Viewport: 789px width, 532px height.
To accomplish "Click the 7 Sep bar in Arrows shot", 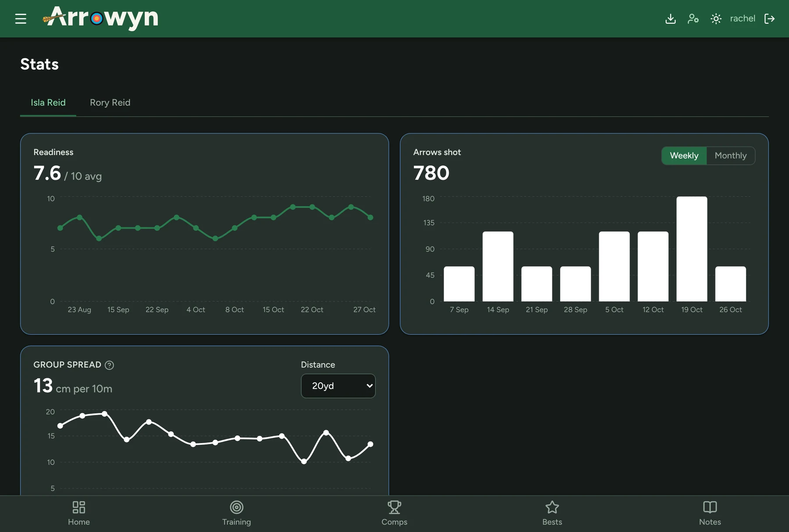I will coord(459,284).
